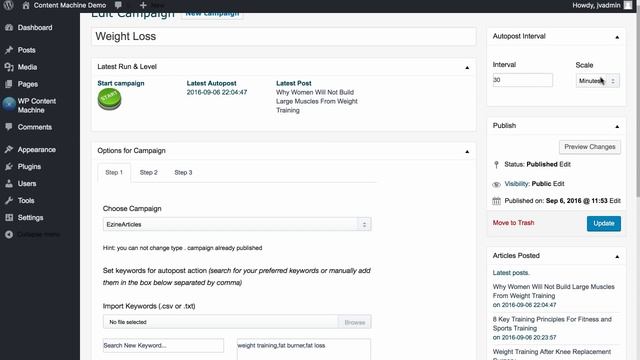The image size is (640, 360).
Task: Click the Start campaign label
Action: [x=121, y=83]
